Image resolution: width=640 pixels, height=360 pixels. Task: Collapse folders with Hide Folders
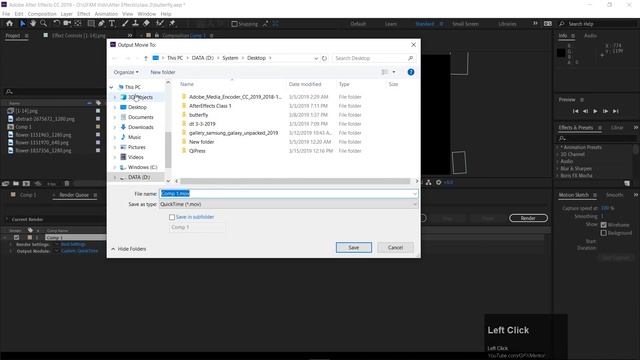tap(129, 249)
